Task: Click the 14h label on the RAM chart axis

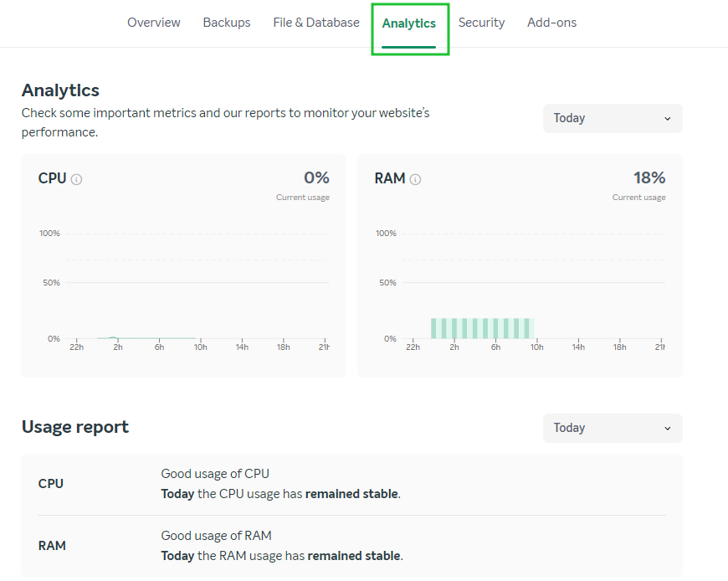Action: pyautogui.click(x=578, y=347)
